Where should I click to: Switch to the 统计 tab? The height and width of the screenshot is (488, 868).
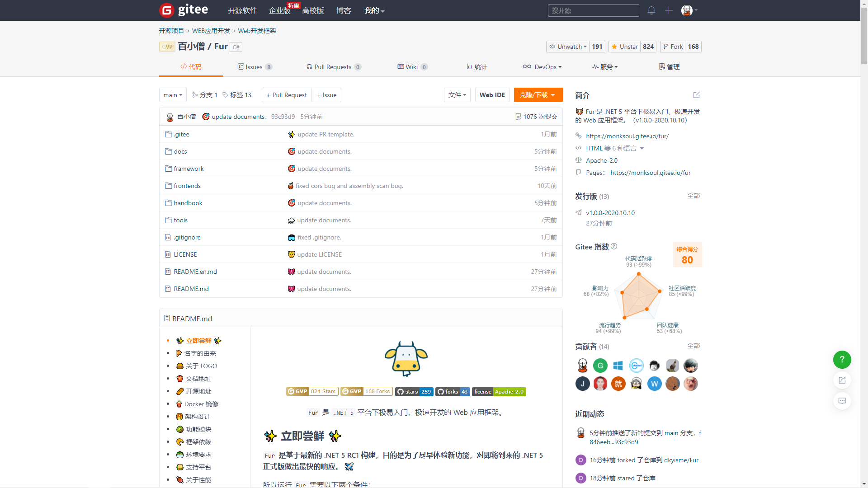point(476,67)
